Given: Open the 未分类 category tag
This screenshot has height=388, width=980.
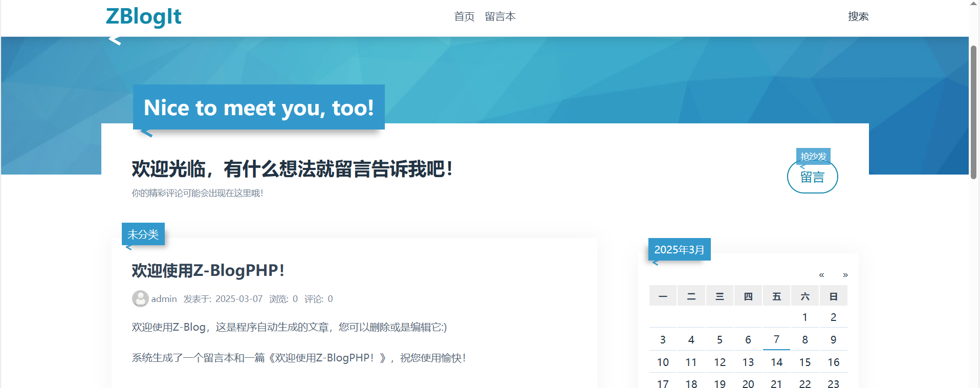Looking at the screenshot, I should point(143,234).
